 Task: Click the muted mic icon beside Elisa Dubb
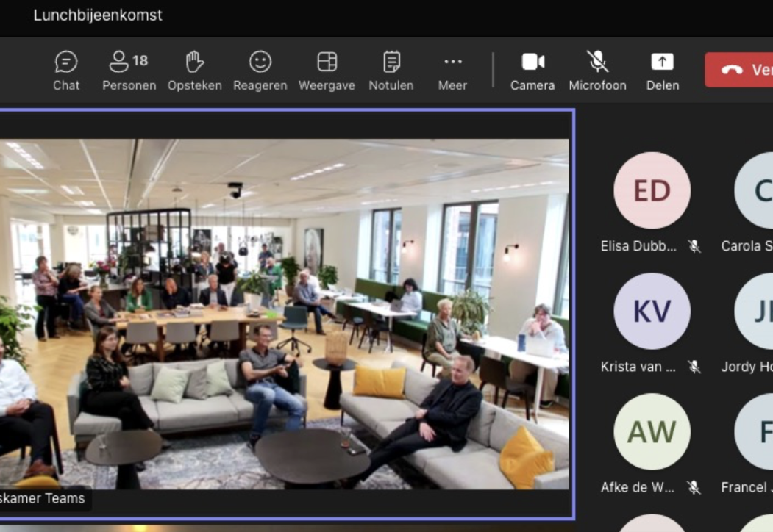(x=694, y=246)
